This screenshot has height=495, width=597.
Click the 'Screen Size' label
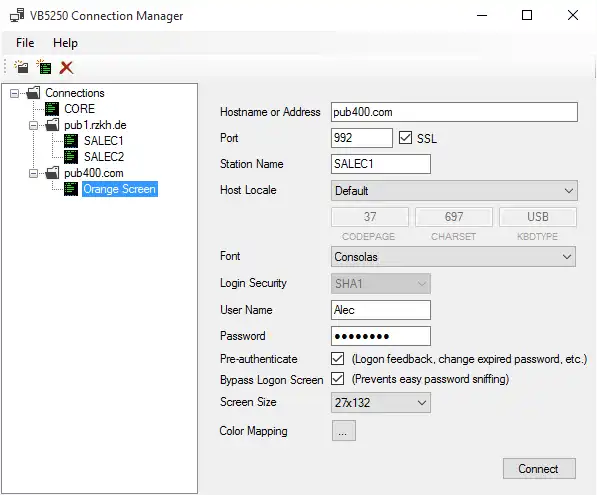(x=248, y=402)
